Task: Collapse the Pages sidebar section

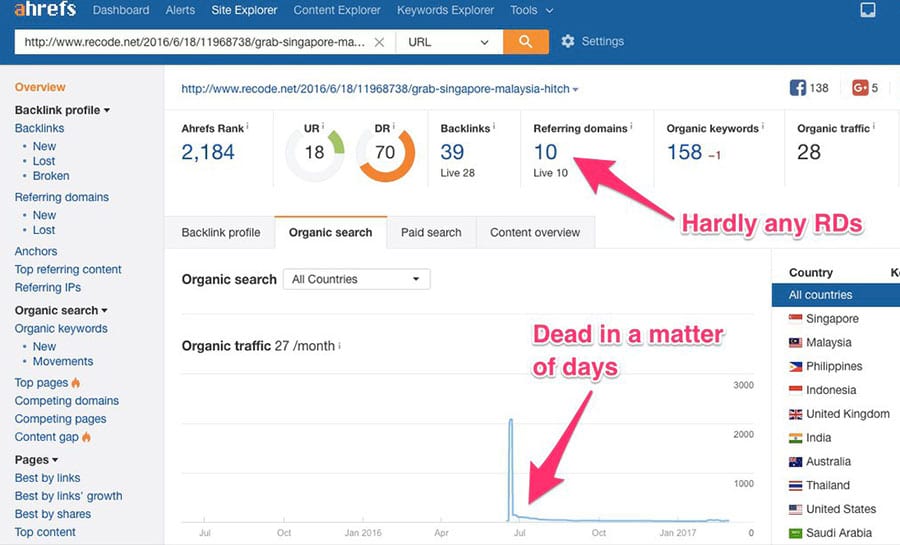Action: point(36,460)
